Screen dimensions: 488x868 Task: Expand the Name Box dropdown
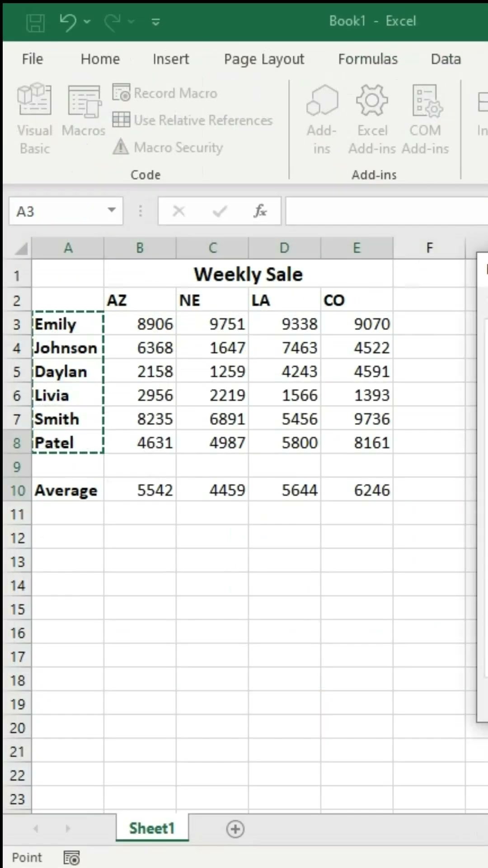pyautogui.click(x=111, y=210)
